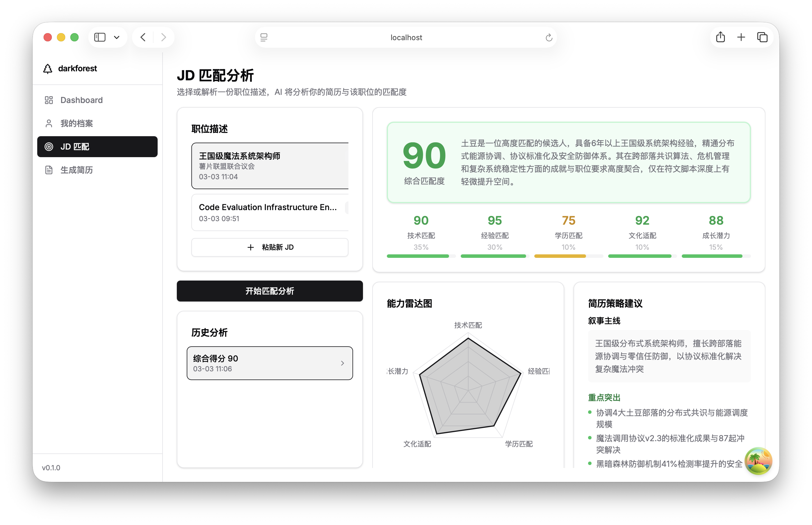Click the tab overview icon
Screen dimensions: 812x525
point(763,37)
